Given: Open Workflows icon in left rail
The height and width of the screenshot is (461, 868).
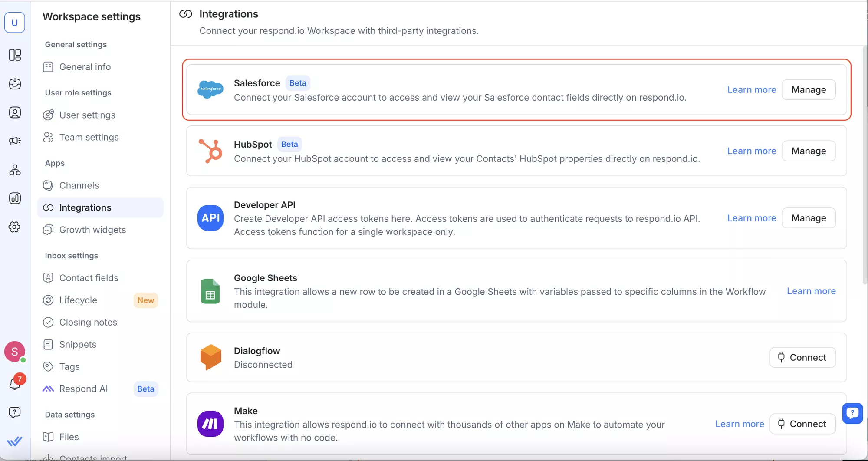Looking at the screenshot, I should click(x=15, y=170).
